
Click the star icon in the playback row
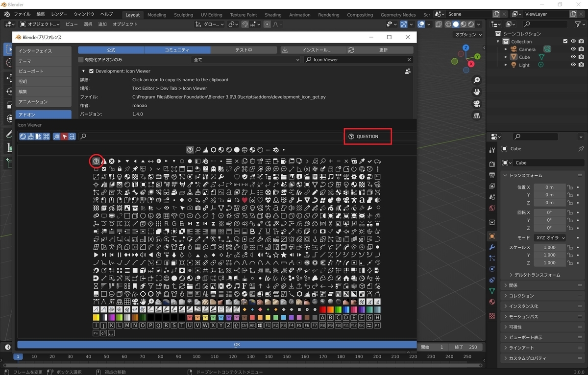(x=284, y=255)
